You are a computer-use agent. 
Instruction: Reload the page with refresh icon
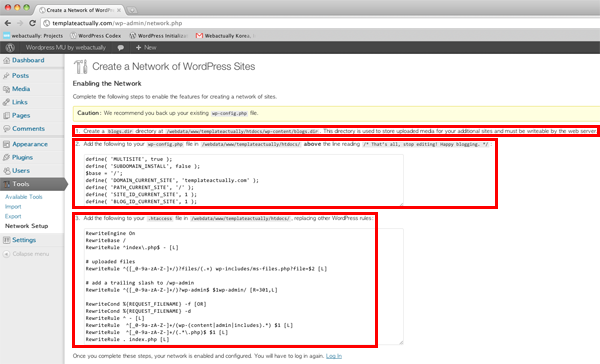33,23
